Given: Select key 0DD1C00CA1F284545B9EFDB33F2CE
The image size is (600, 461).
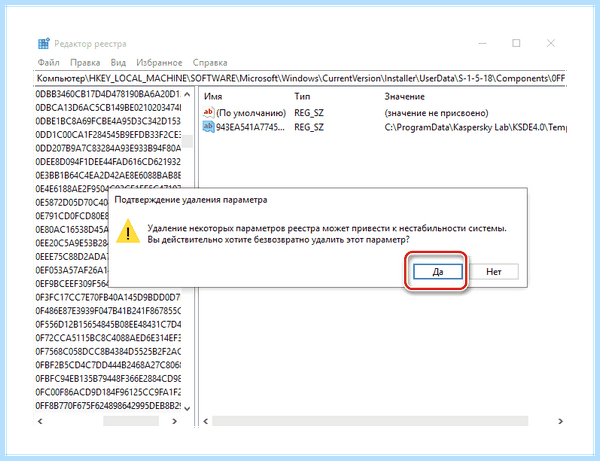Looking at the screenshot, I should click(108, 135).
